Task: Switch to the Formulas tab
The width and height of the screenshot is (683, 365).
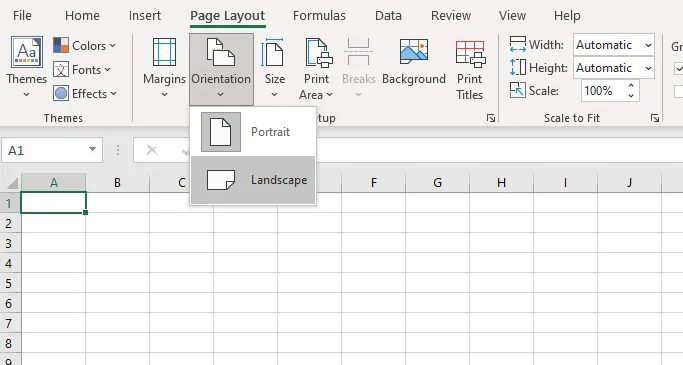Action: pyautogui.click(x=319, y=16)
